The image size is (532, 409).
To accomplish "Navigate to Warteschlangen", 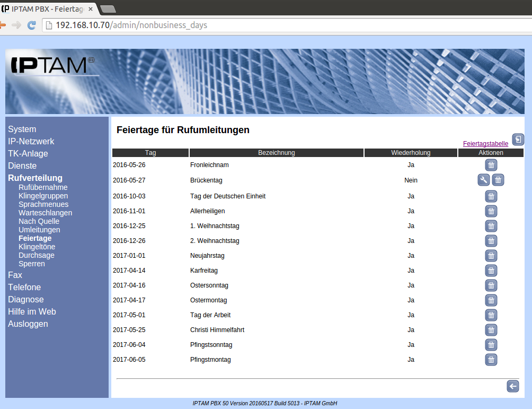I will [x=45, y=213].
